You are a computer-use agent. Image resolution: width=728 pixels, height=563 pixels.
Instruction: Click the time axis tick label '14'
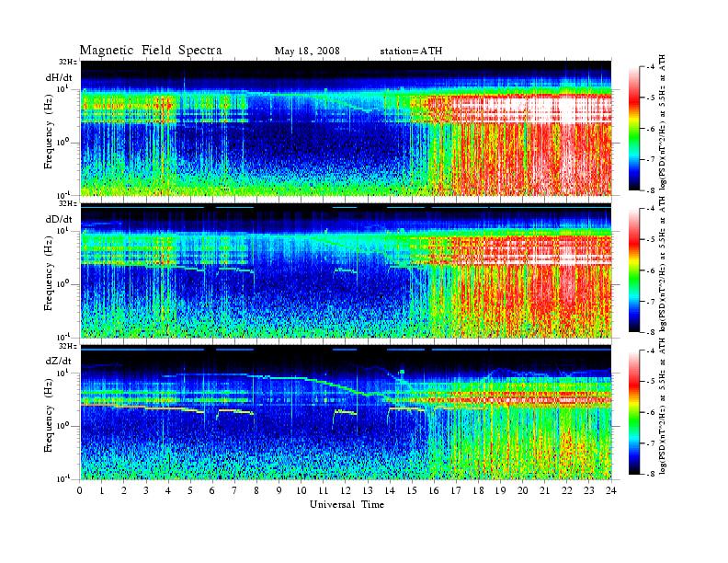pyautogui.click(x=390, y=490)
